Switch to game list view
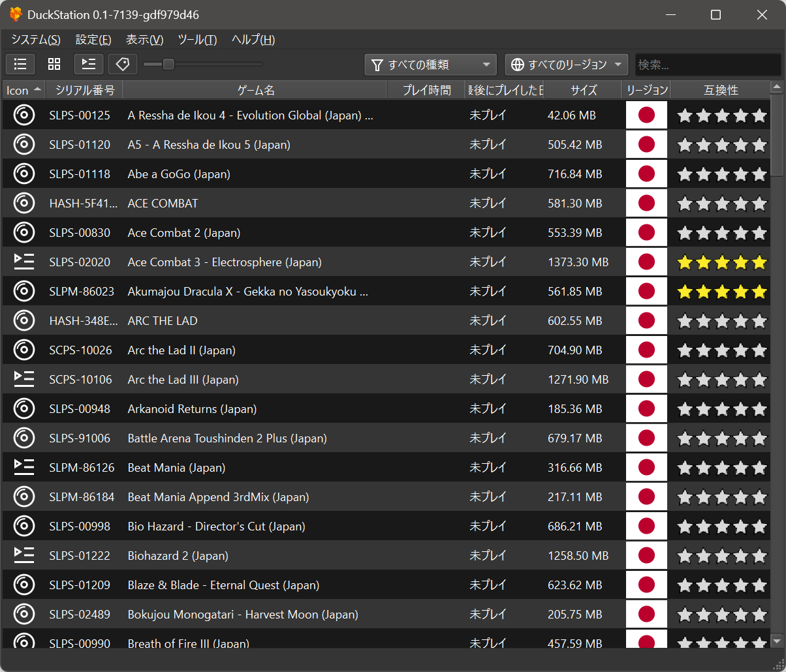This screenshot has height=672, width=786. 20,64
